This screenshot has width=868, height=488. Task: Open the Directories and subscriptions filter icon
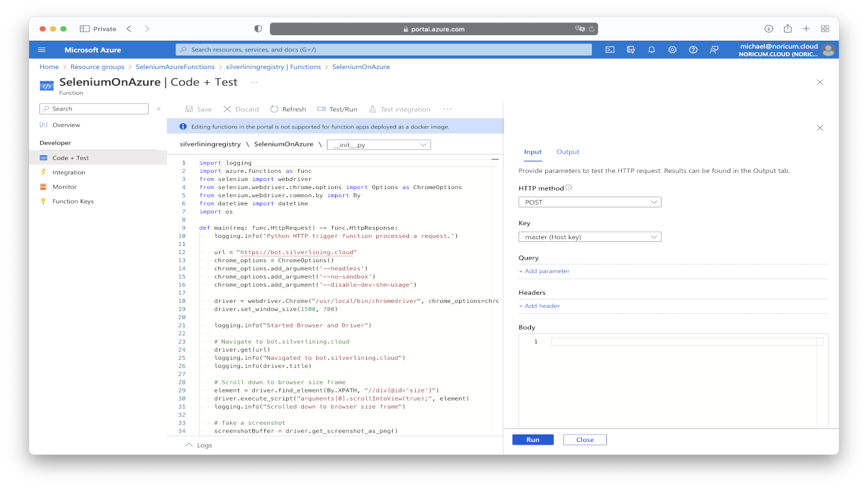tap(631, 49)
